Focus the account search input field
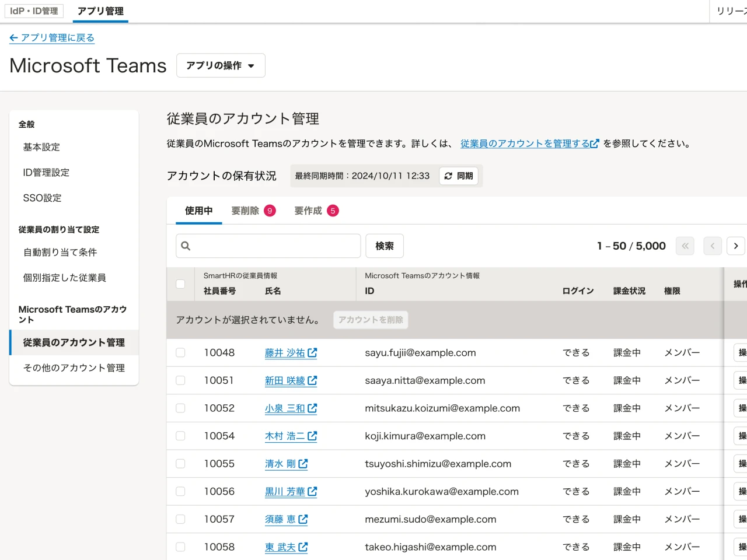The width and height of the screenshot is (747, 560). click(268, 246)
